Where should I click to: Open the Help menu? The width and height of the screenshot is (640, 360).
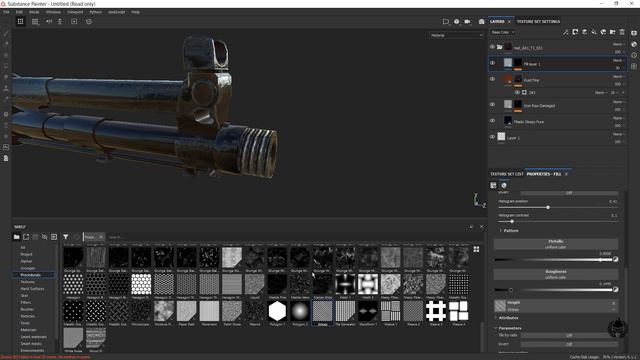[136, 12]
